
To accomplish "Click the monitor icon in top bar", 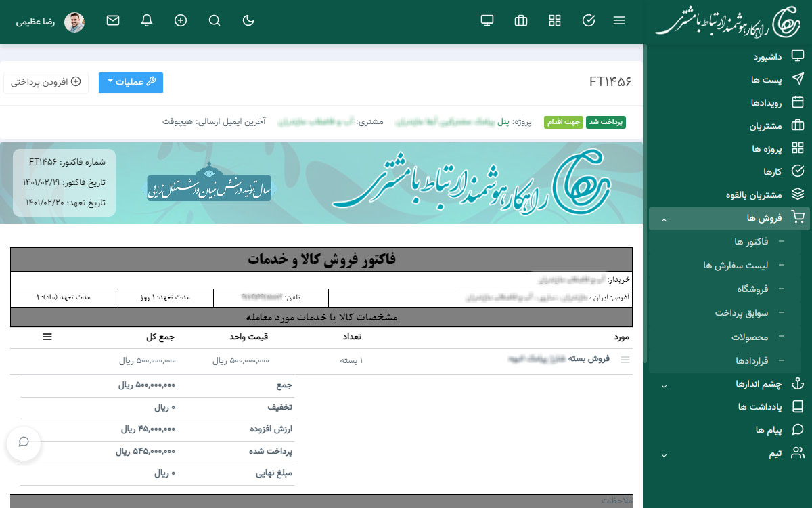I will click(487, 20).
